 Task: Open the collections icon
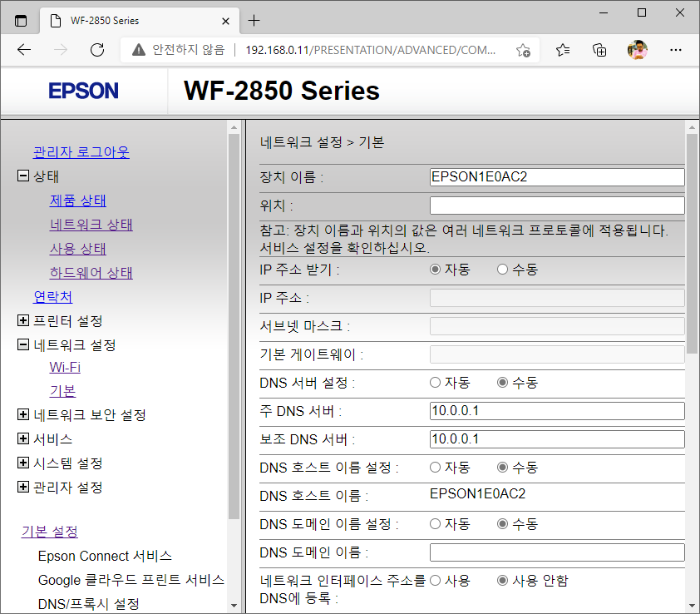pos(599,50)
